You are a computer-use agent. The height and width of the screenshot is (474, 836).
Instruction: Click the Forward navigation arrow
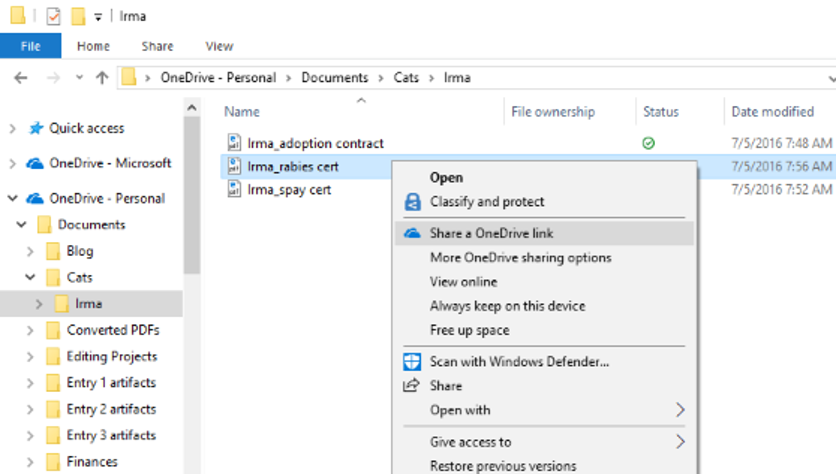(53, 78)
